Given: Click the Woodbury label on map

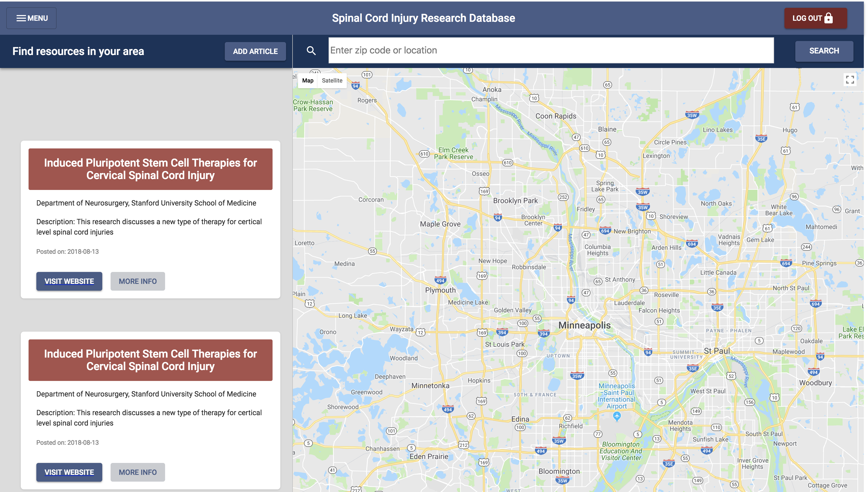Looking at the screenshot, I should pos(815,382).
